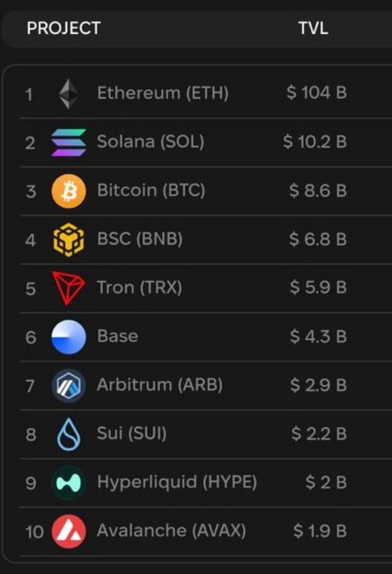The width and height of the screenshot is (392, 574).
Task: Sort by the TVL column header
Action: (313, 28)
